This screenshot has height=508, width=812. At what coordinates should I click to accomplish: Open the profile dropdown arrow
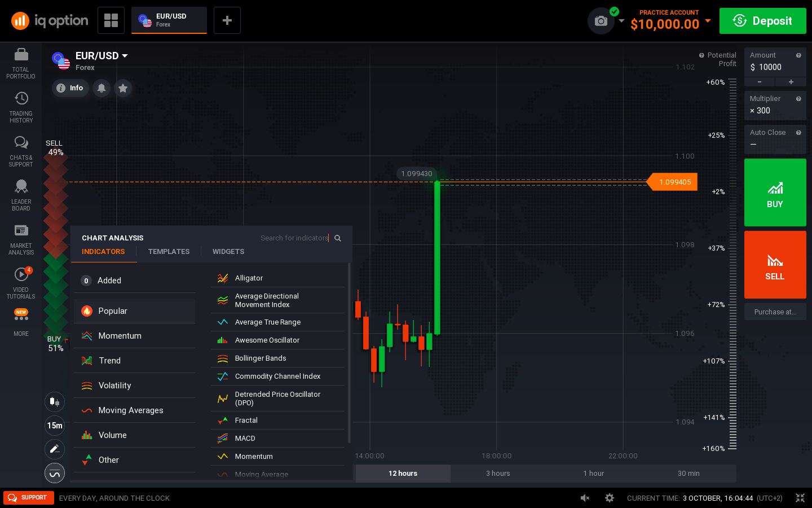click(621, 21)
